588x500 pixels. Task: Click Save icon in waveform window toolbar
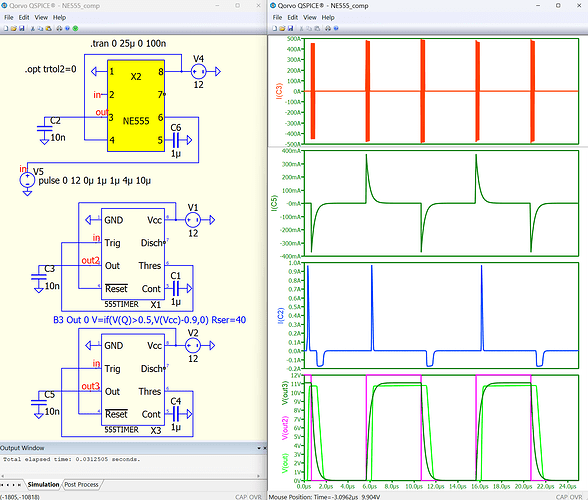tap(290, 29)
